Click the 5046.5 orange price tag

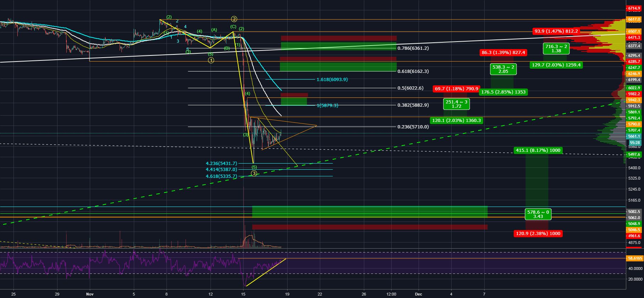[634, 230]
